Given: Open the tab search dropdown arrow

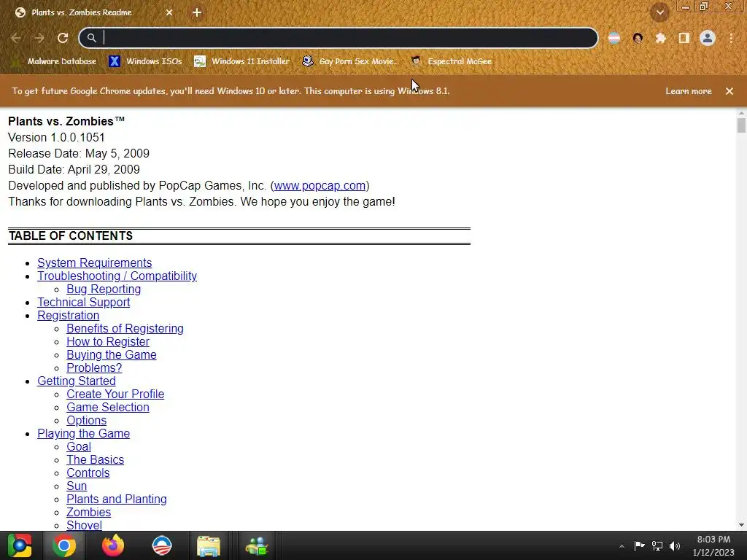Looking at the screenshot, I should (660, 12).
